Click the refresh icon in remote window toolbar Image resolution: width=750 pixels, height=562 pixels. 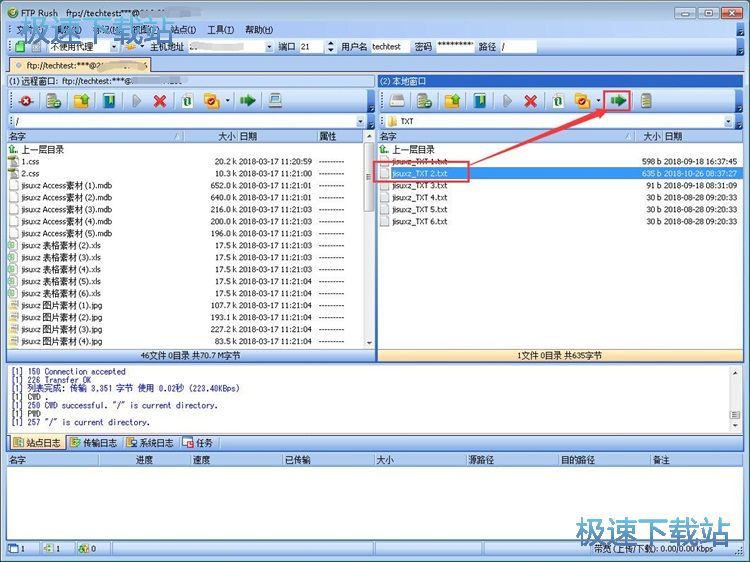[x=187, y=101]
